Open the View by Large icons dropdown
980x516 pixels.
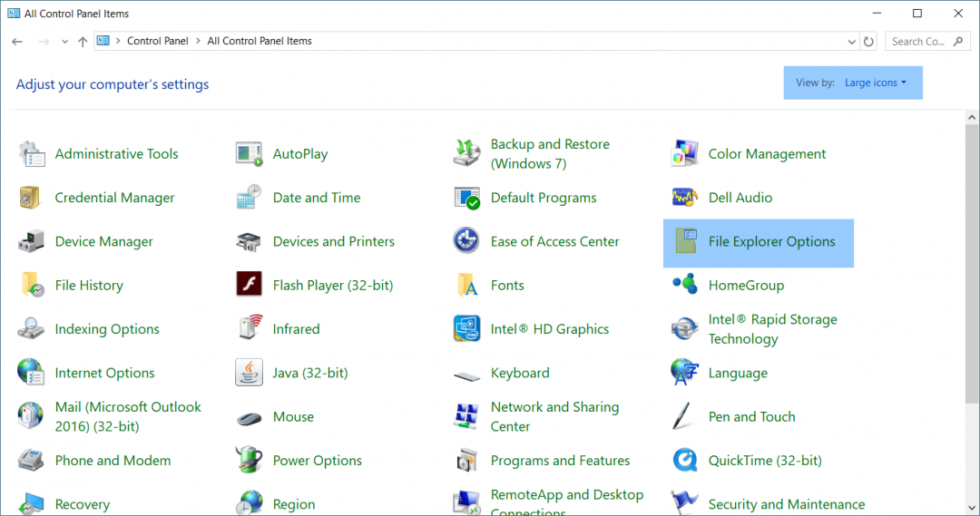coord(875,83)
